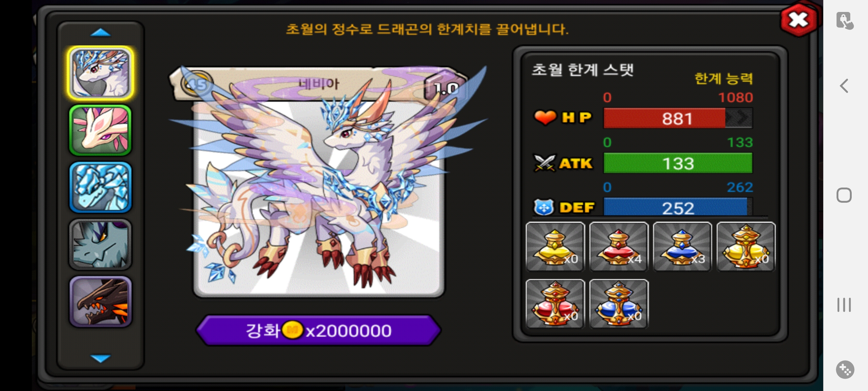Viewport: 868px width, 391px height.
Task: Tap the gamepad icon in side panel
Action: pos(845,370)
